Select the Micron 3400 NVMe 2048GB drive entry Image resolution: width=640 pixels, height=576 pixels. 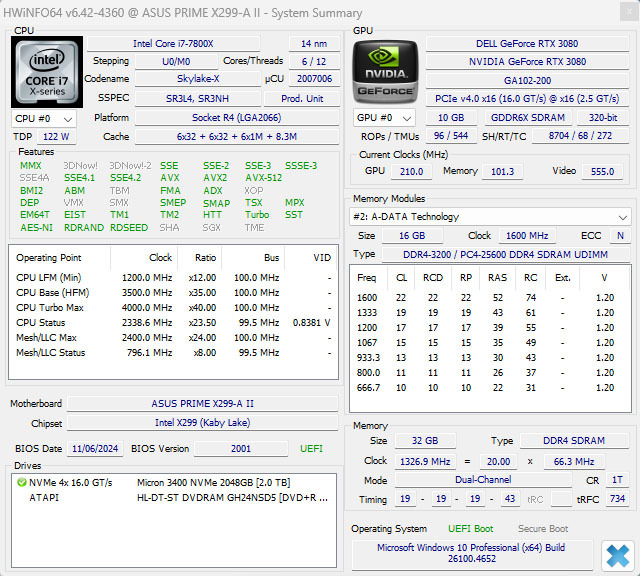(173, 483)
